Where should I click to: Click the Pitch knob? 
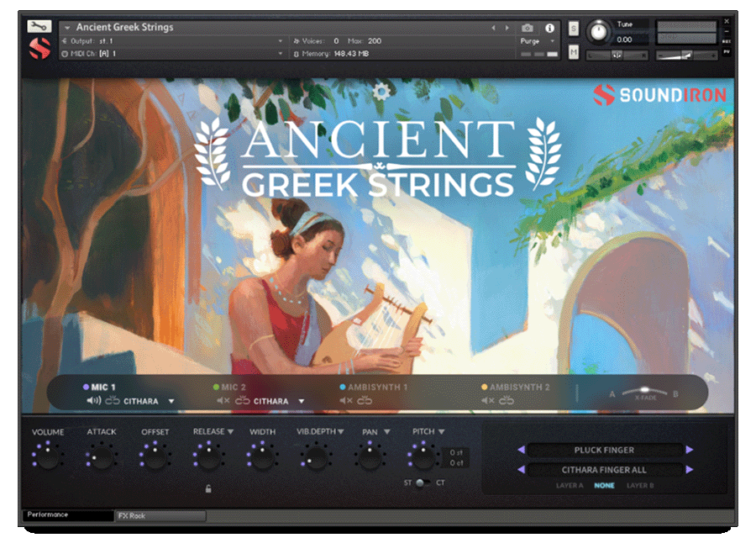coord(424,456)
